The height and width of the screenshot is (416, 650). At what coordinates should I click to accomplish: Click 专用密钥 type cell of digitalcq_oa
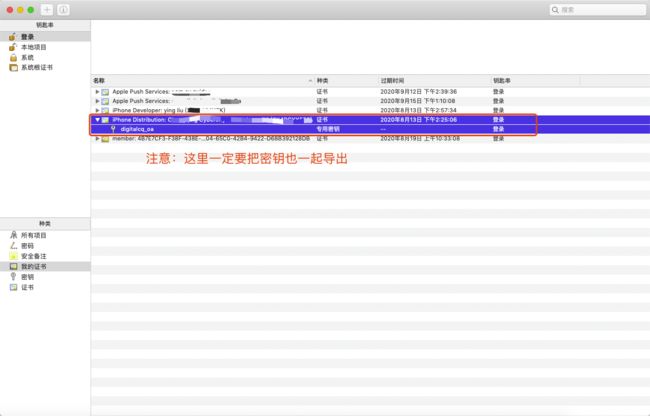click(x=328, y=129)
